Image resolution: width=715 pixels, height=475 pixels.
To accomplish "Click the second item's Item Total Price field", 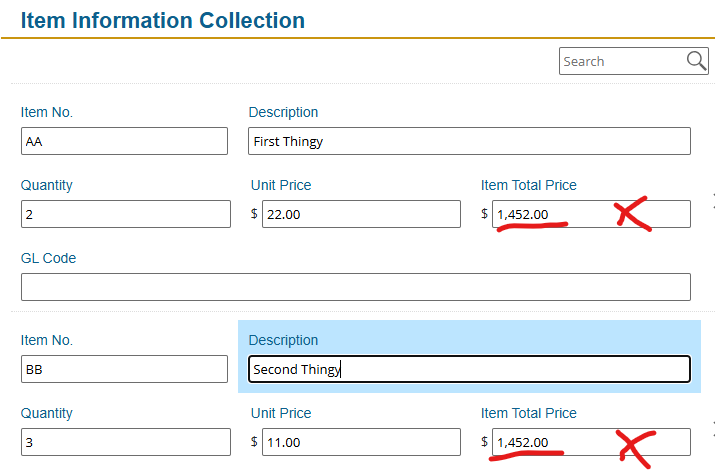I will click(591, 442).
